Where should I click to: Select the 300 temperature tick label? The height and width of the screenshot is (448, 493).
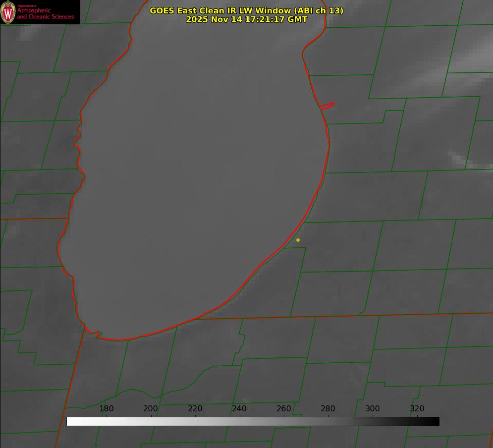click(373, 409)
